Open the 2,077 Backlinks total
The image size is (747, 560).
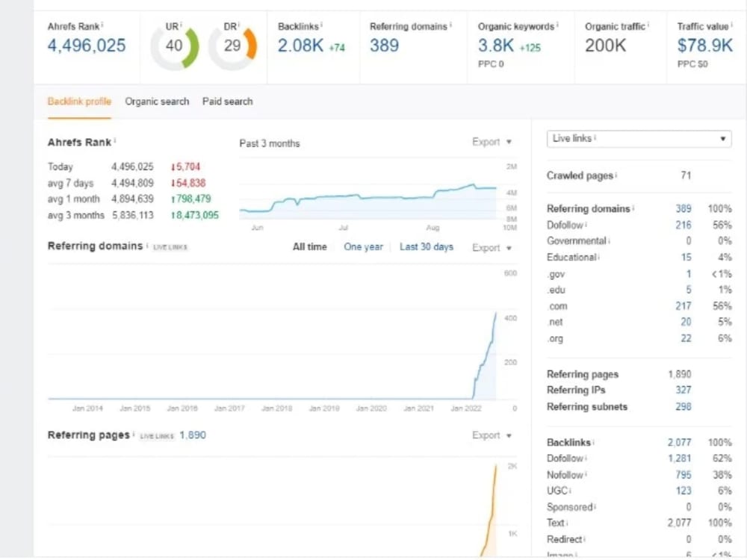[x=679, y=442]
